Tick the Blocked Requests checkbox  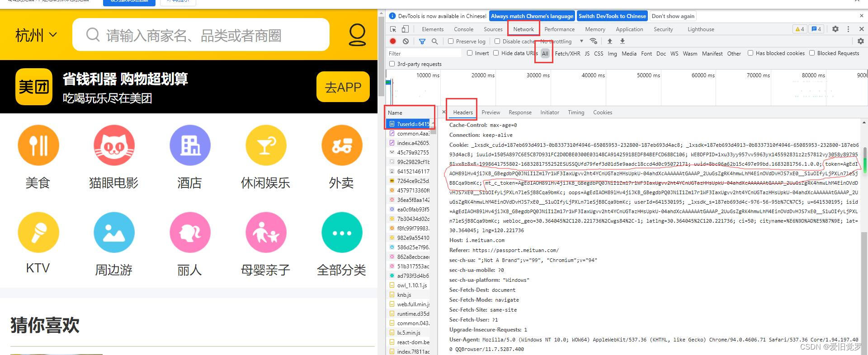coord(812,53)
